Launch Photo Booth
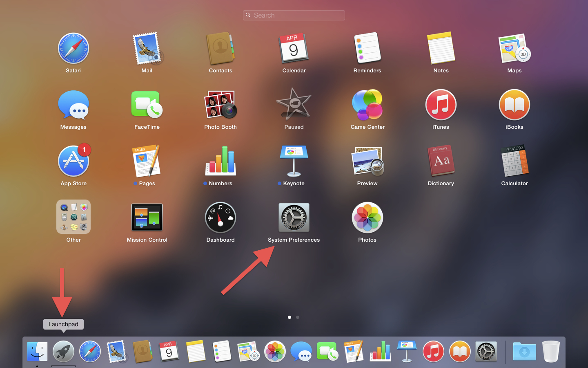This screenshot has height=368, width=588. (220, 105)
